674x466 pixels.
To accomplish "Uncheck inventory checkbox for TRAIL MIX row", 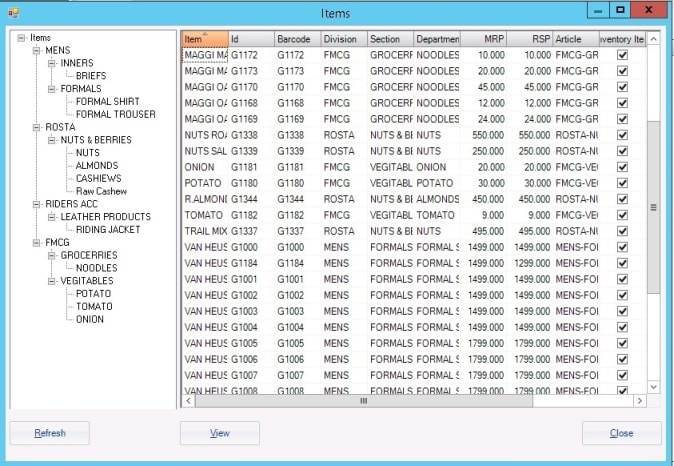I will click(623, 232).
